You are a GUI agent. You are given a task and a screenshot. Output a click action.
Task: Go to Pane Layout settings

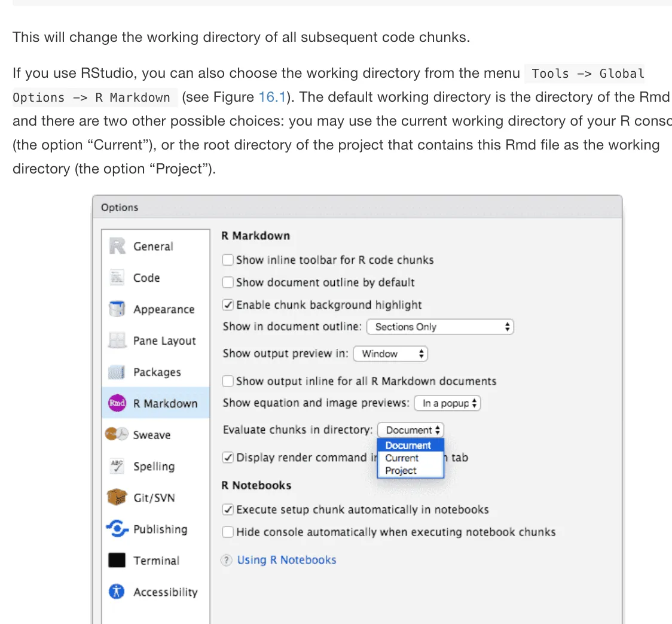(155, 340)
